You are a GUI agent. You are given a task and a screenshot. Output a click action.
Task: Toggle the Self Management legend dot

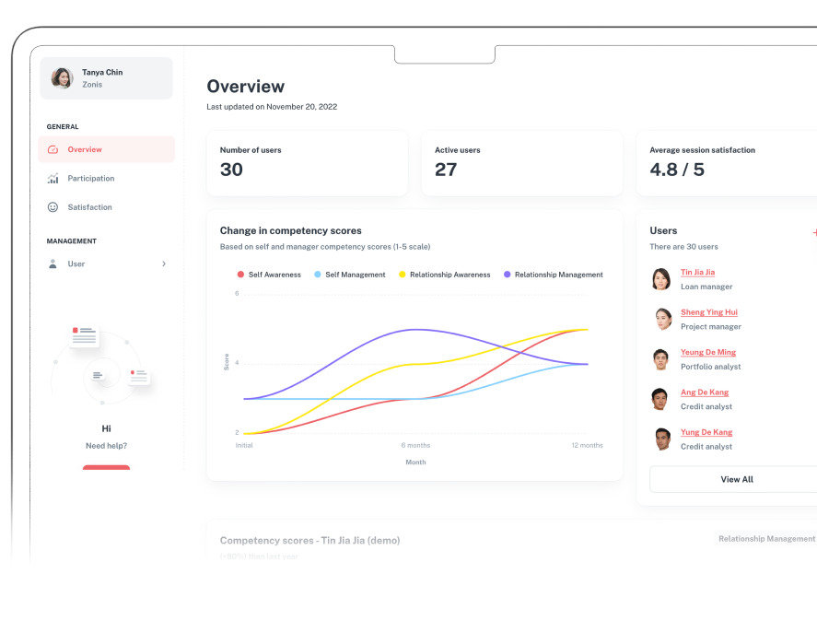click(x=318, y=275)
